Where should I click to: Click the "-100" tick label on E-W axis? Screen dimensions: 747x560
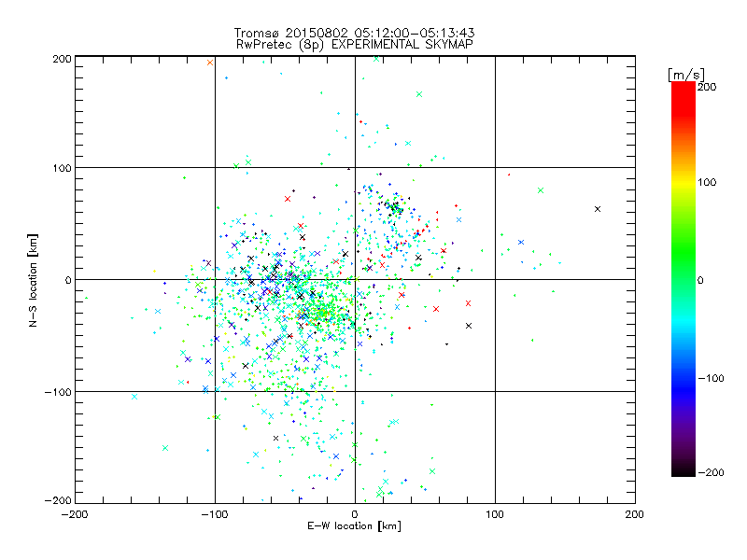[x=215, y=514]
